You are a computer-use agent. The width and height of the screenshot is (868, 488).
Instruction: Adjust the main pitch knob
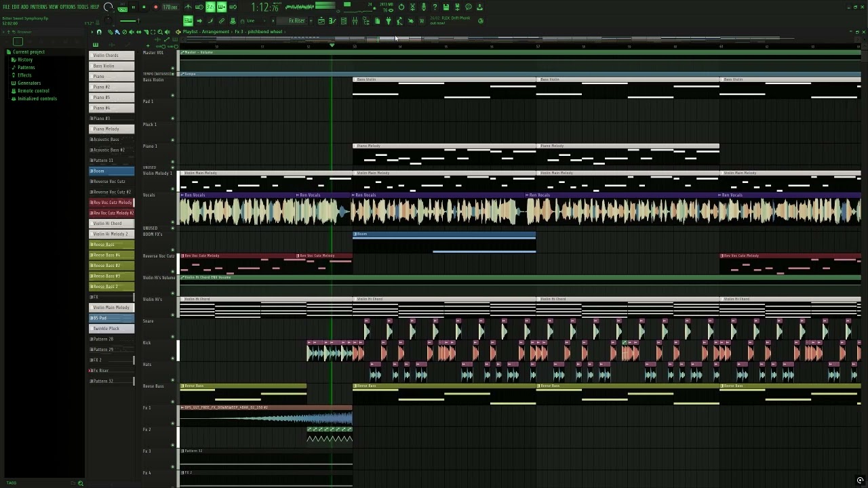[x=108, y=20]
